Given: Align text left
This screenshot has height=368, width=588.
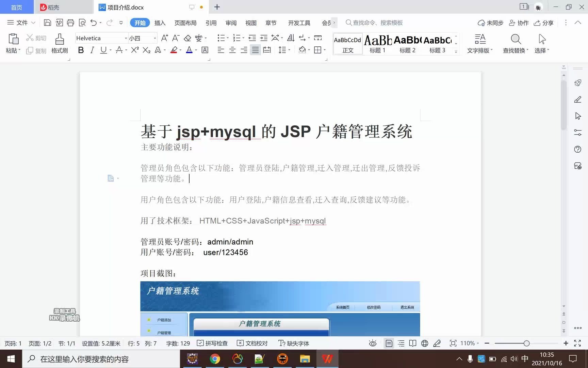Looking at the screenshot, I should pyautogui.click(x=221, y=50).
